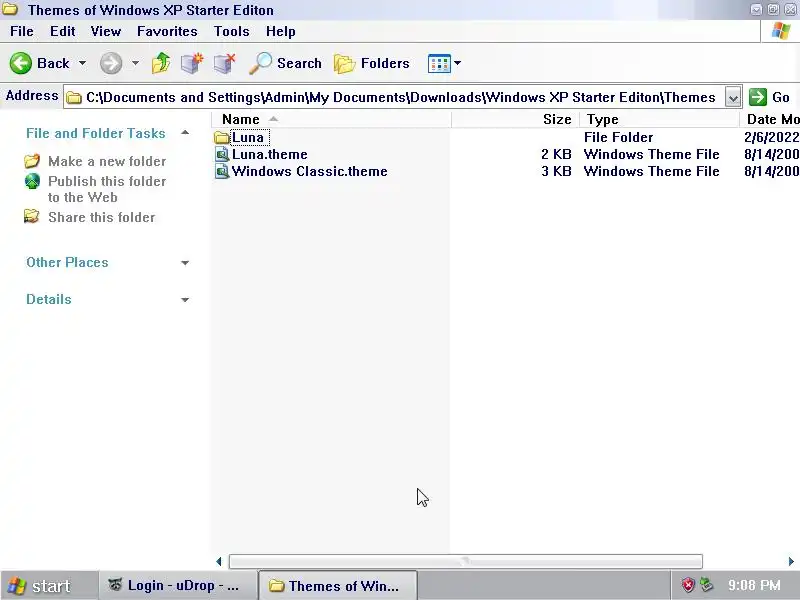Collapse the File and Folder Tasks section
800x600 pixels.
pyautogui.click(x=185, y=133)
